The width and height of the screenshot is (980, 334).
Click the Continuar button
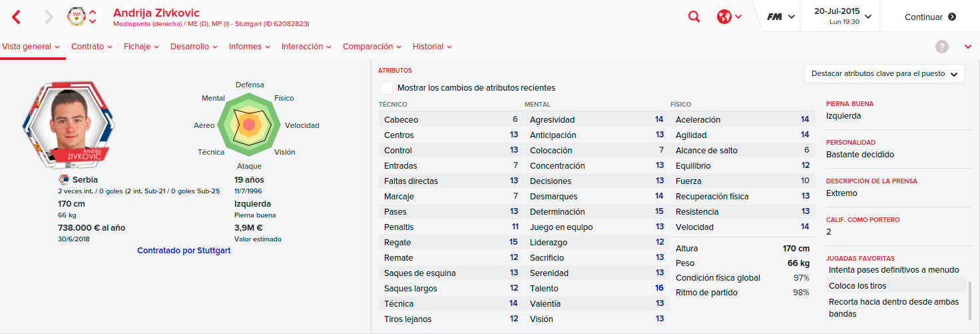coord(930,17)
